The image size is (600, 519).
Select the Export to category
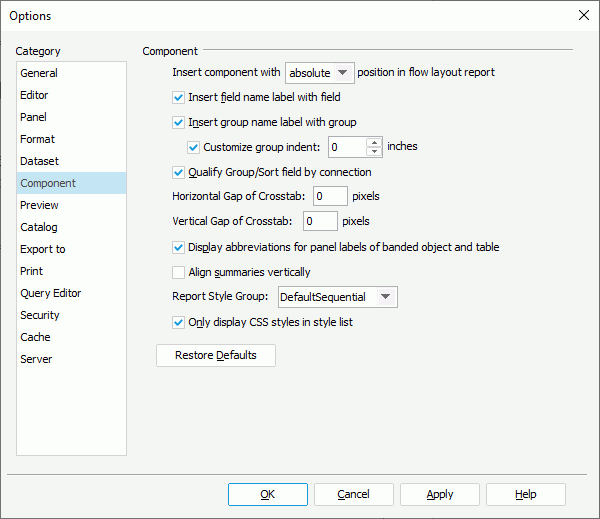[71, 249]
